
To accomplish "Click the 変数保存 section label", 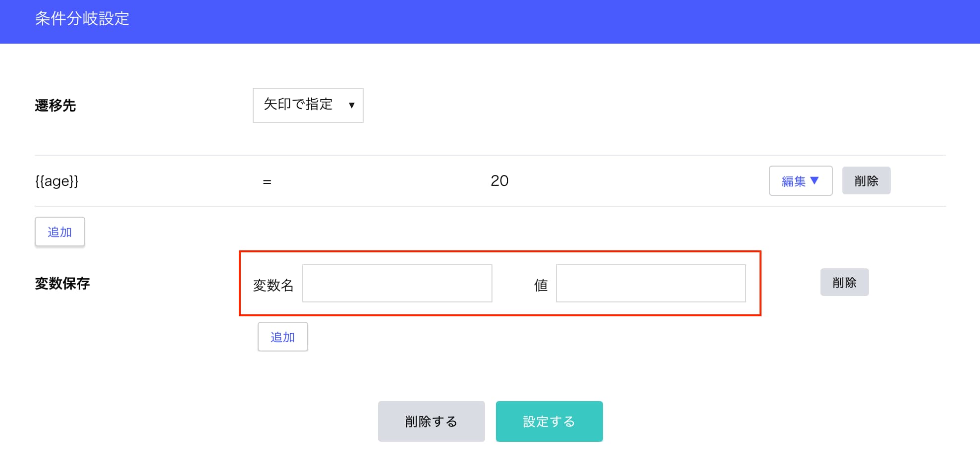I will click(x=62, y=283).
